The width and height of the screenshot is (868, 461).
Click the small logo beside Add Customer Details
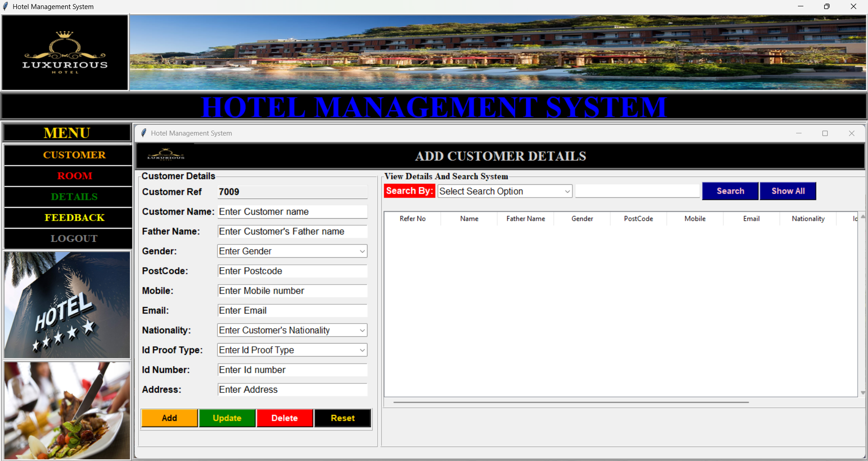coord(165,155)
